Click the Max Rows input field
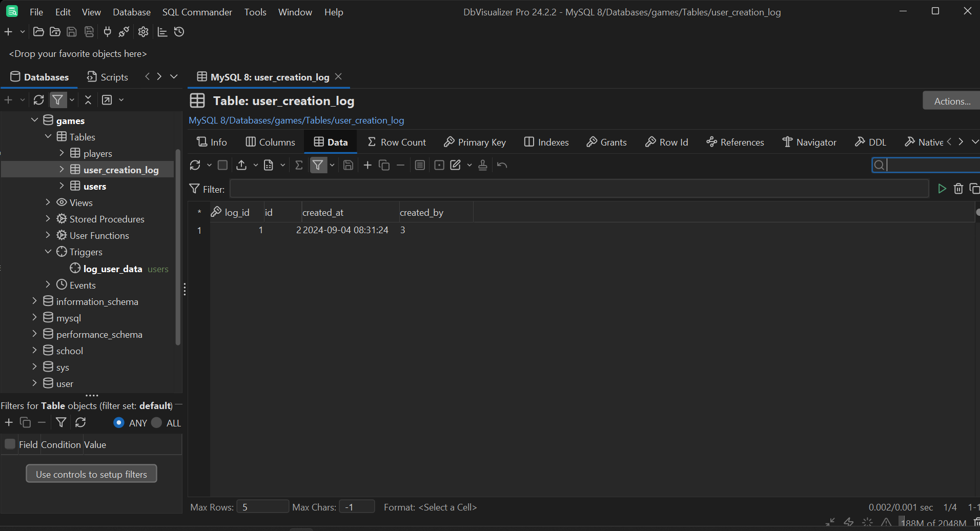980x531 pixels. pos(262,506)
